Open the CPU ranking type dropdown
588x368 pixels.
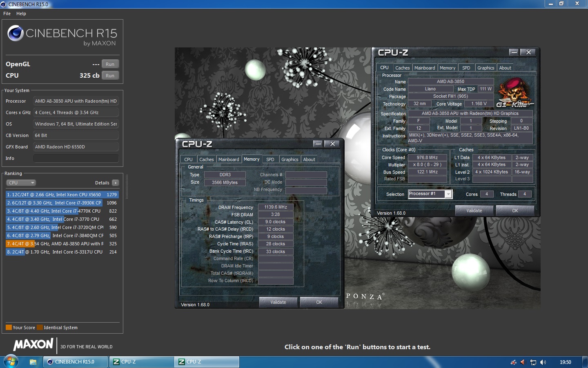tap(21, 183)
